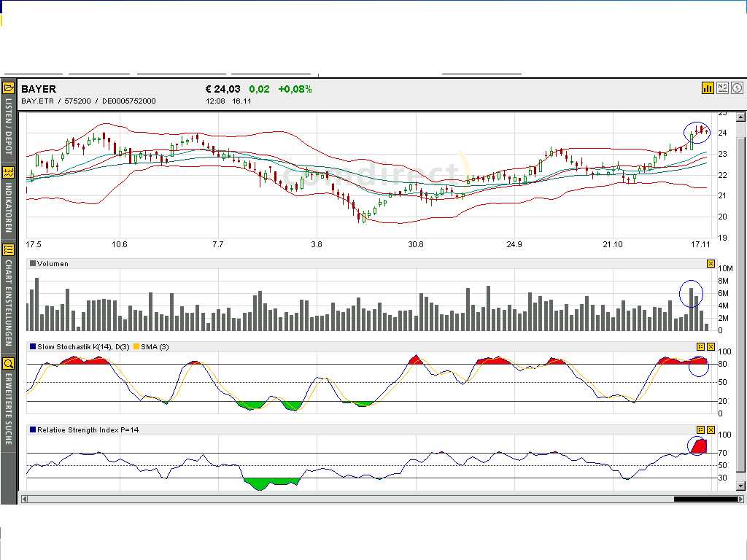Open the Indikatoren chart icon

coord(8,172)
